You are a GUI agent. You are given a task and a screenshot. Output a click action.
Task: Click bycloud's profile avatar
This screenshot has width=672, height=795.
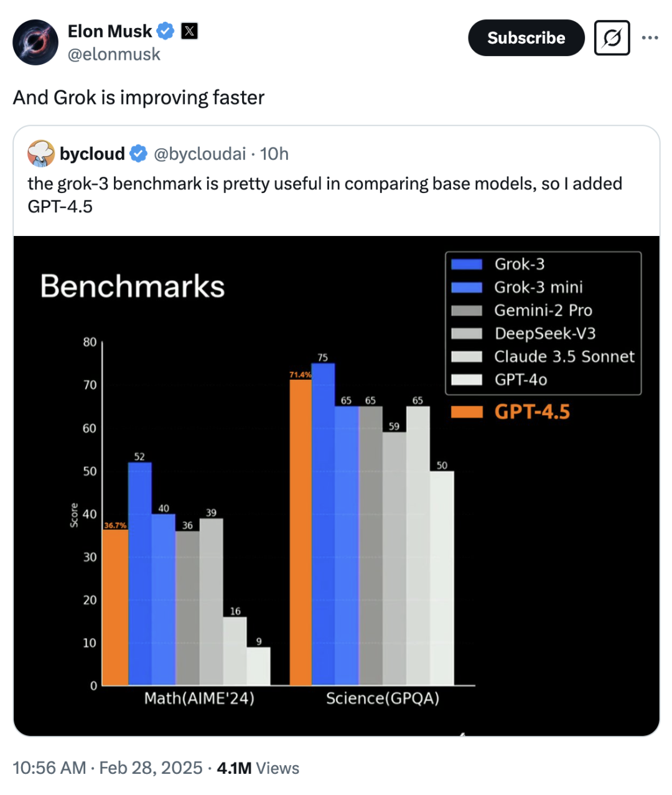[x=41, y=153]
